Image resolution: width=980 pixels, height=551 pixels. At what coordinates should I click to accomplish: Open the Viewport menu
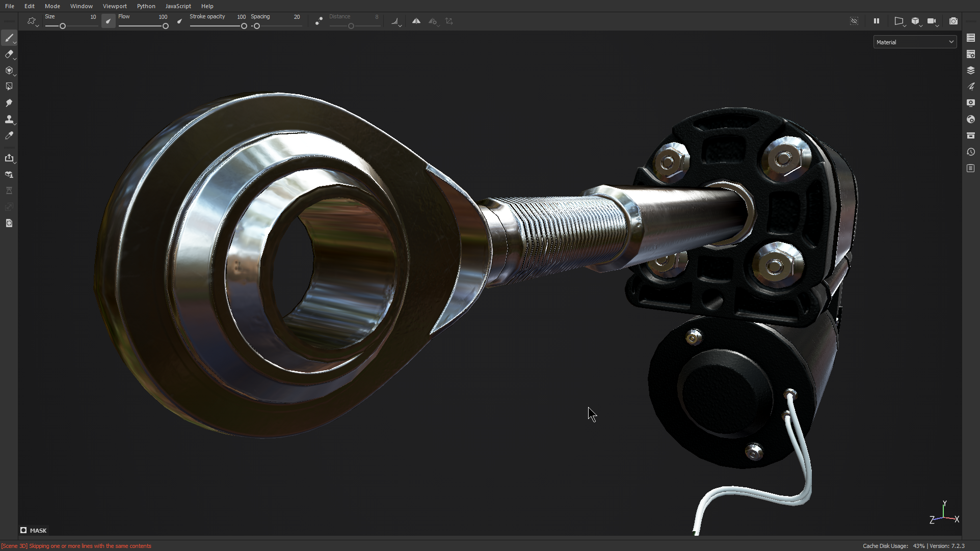coord(115,6)
